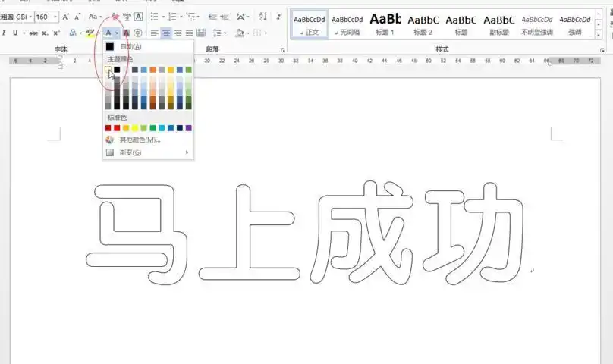
Task: Pick the red standard color swatch
Action: coord(117,128)
